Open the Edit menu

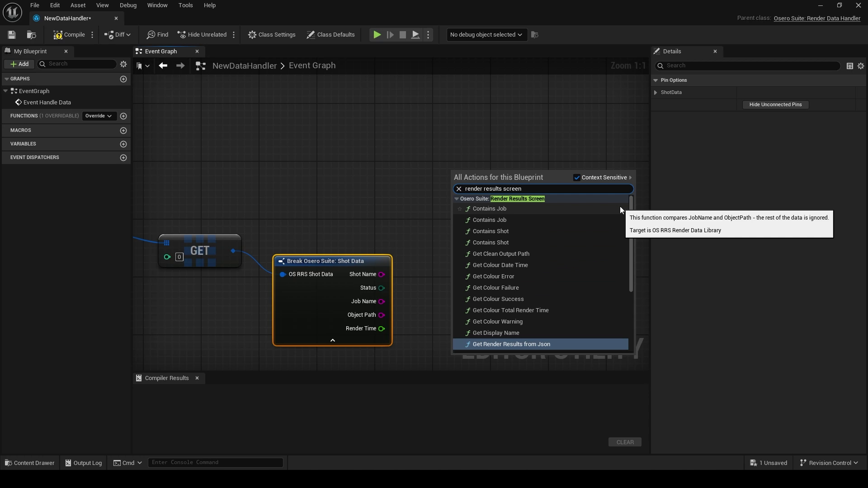tap(55, 5)
